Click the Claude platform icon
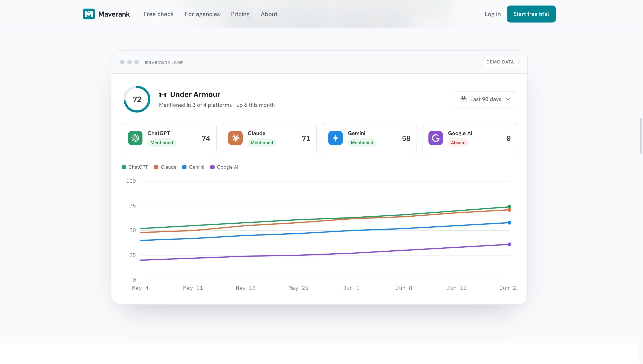Image resolution: width=643 pixels, height=364 pixels. tap(235, 138)
